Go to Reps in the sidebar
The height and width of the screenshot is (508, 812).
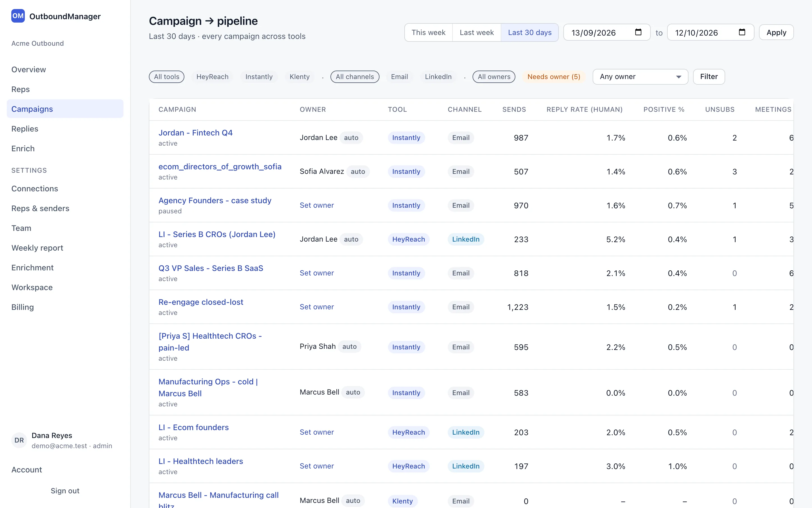tap(65, 89)
